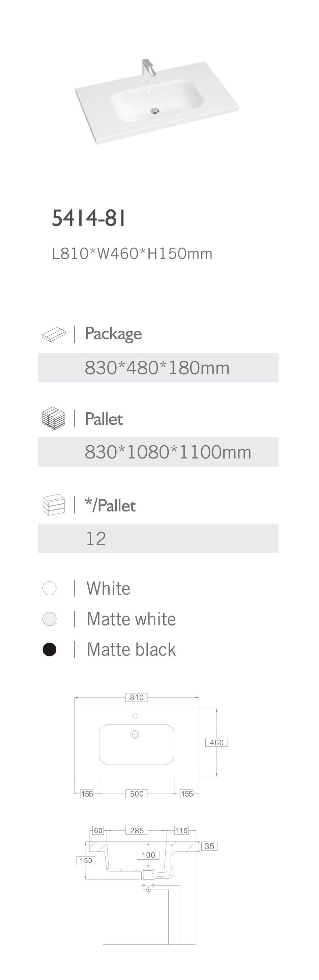Click the Pallet heading label

click(x=104, y=419)
